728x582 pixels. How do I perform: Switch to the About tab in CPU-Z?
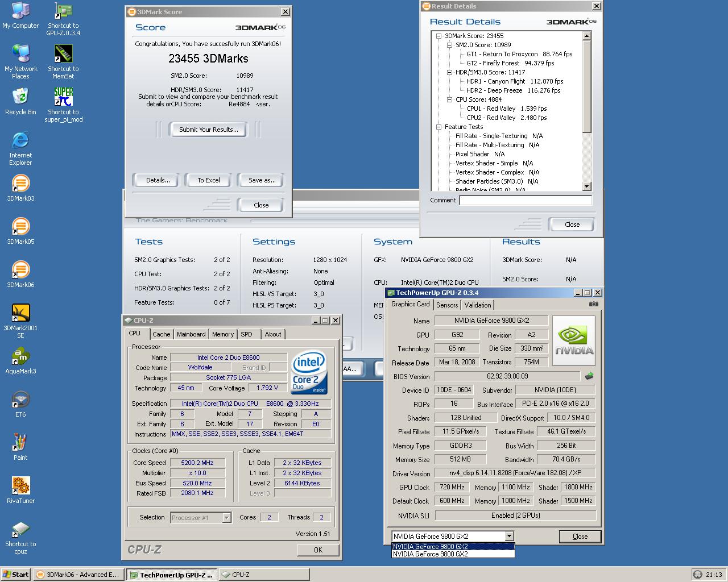click(x=273, y=334)
